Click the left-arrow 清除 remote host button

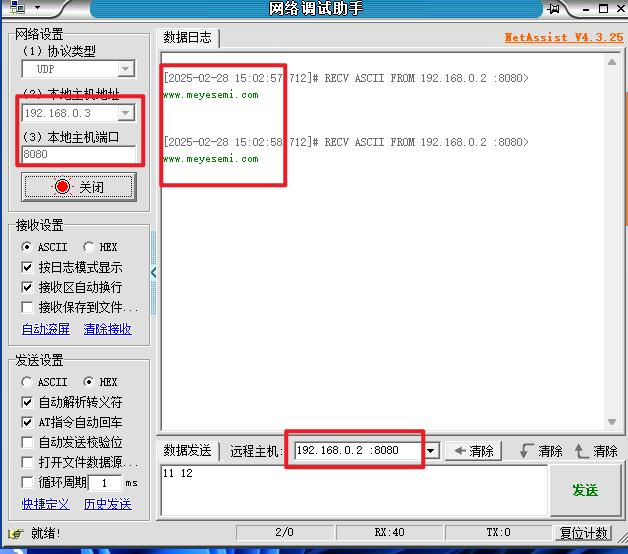[473, 451]
